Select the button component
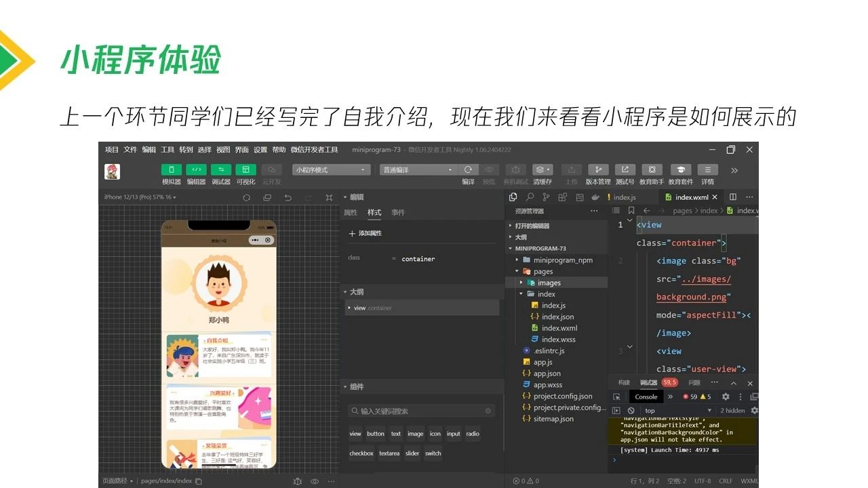 point(376,434)
